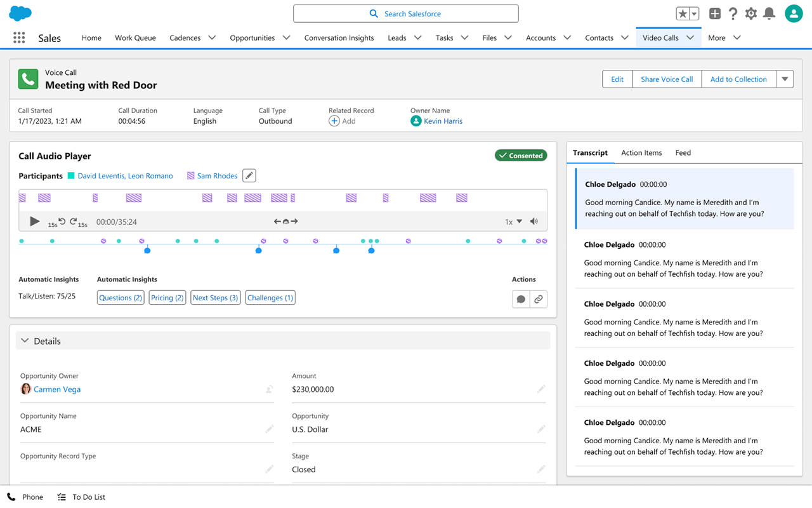Screen dimensions: 812x508
Task: Open Kevin Harris owner link
Action: [x=443, y=121]
